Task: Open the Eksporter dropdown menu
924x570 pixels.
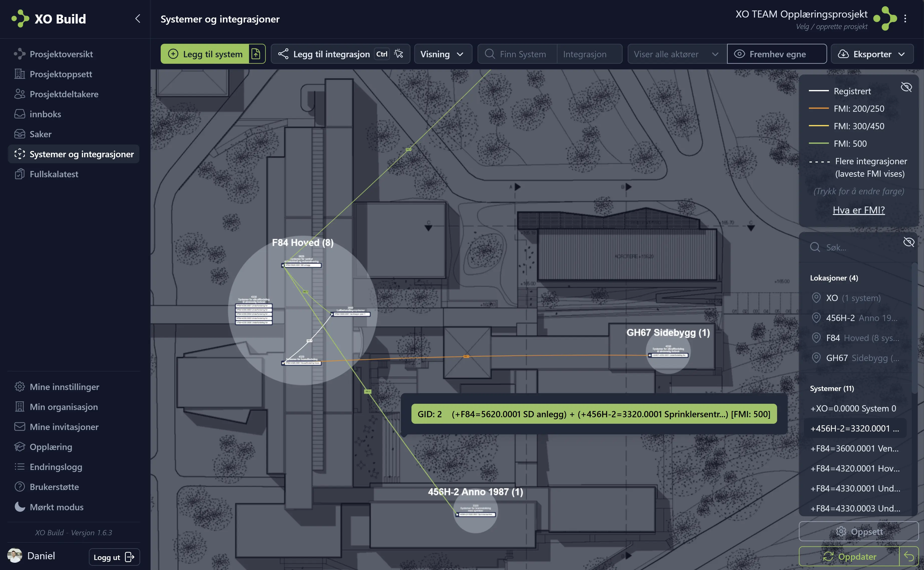Action: 872,54
